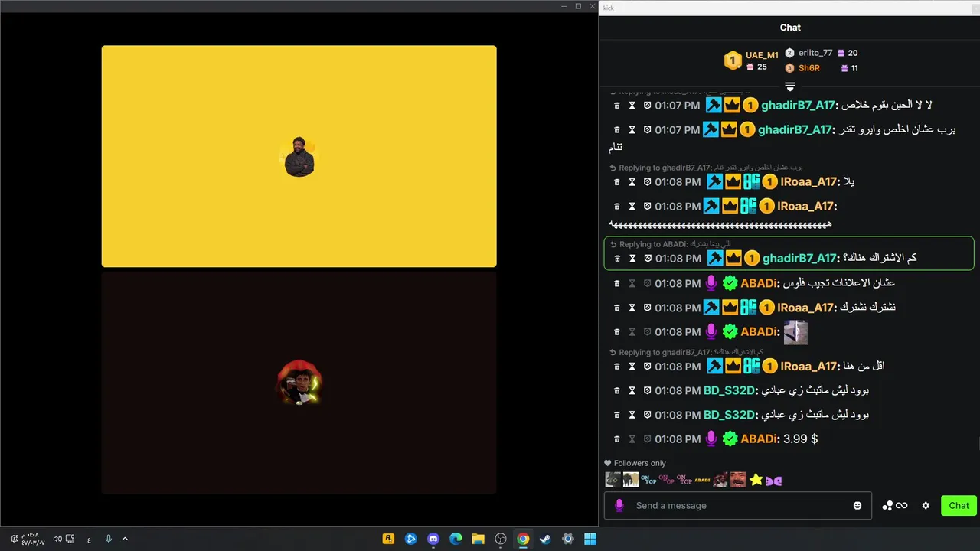This screenshot has height=551, width=980.
Task: Trash icon on highlighted "كم الاشتراك هناك؟" message
Action: [x=617, y=259]
